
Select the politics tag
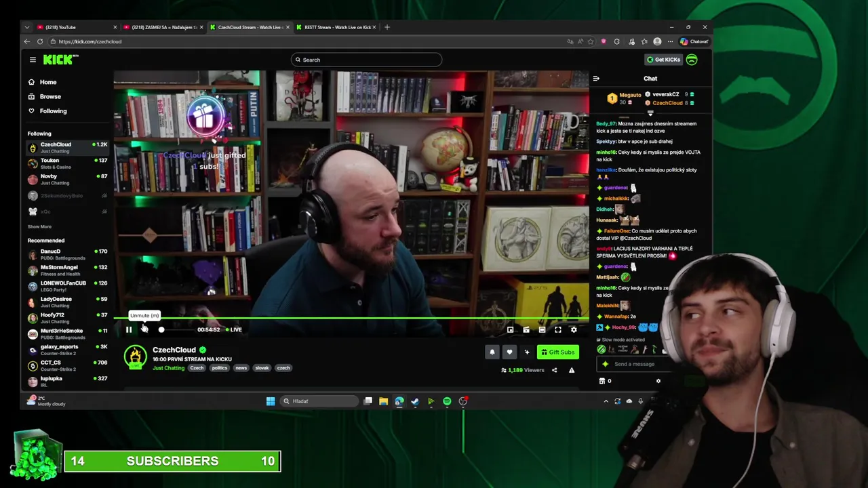point(219,368)
